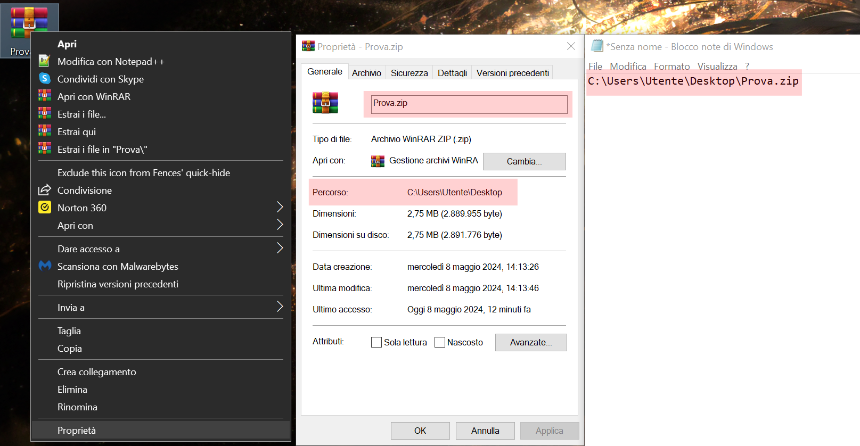This screenshot has width=860, height=446.
Task: Click Ultimo accesso value Oggi 8 maggio 2024
Action: (x=469, y=309)
